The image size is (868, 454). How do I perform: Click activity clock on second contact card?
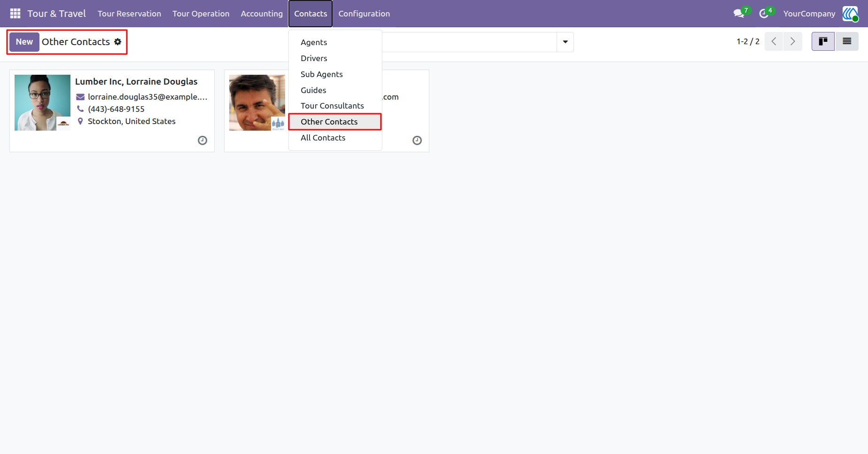click(x=417, y=141)
